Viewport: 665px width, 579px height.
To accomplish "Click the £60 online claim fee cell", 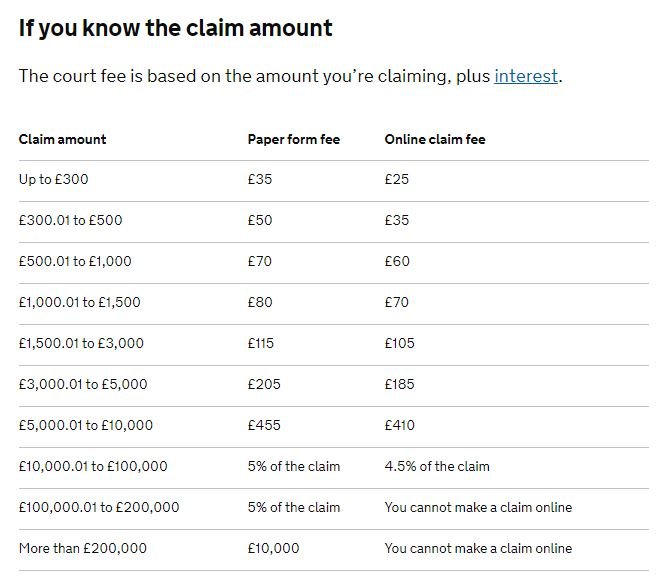I will tap(397, 261).
